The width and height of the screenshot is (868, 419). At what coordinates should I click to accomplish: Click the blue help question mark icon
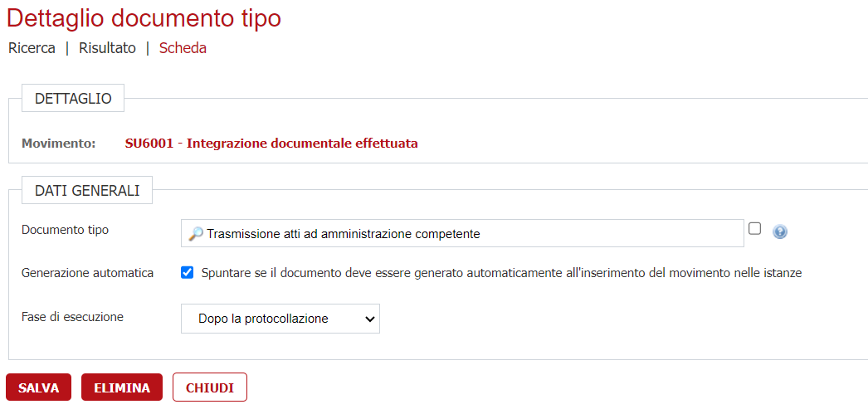pyautogui.click(x=780, y=231)
